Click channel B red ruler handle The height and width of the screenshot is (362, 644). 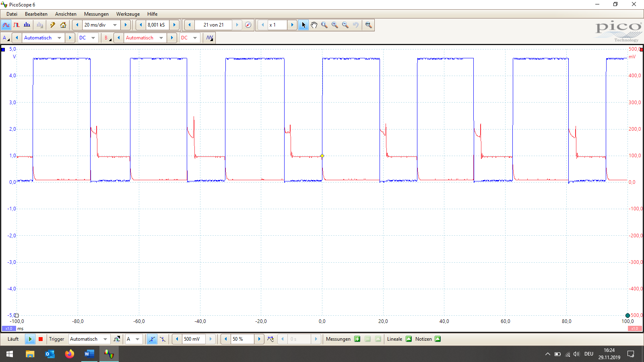coord(642,49)
